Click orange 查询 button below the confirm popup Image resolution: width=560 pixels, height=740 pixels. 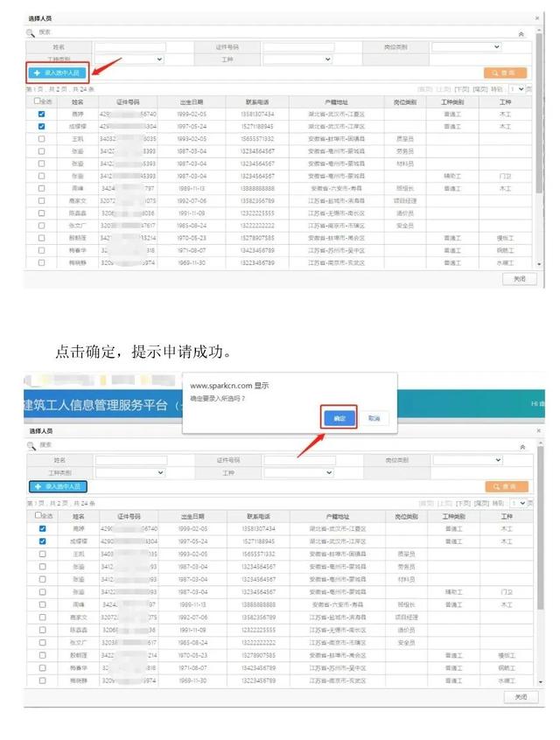point(507,485)
